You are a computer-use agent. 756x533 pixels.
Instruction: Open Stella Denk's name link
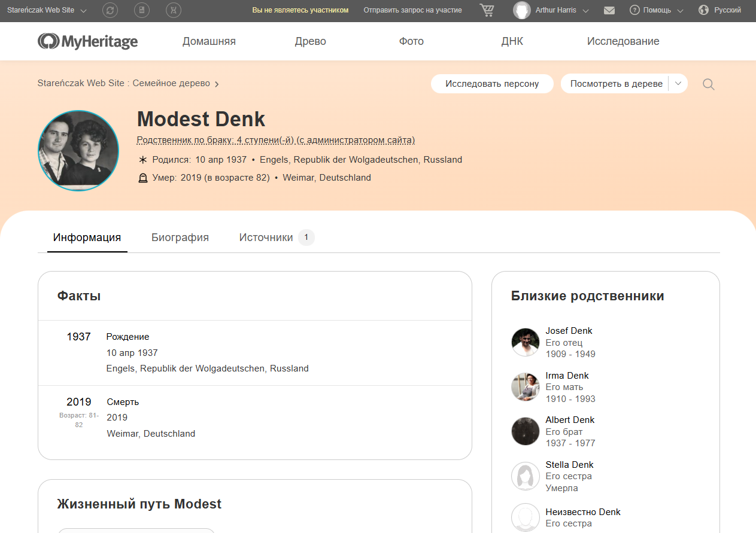(x=569, y=465)
